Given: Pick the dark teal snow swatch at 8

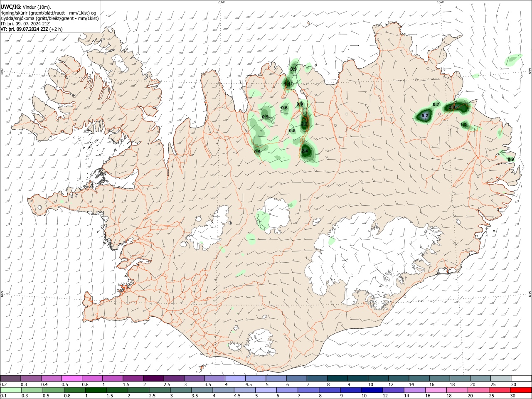Looking at the screenshot, I should (x=337, y=378).
